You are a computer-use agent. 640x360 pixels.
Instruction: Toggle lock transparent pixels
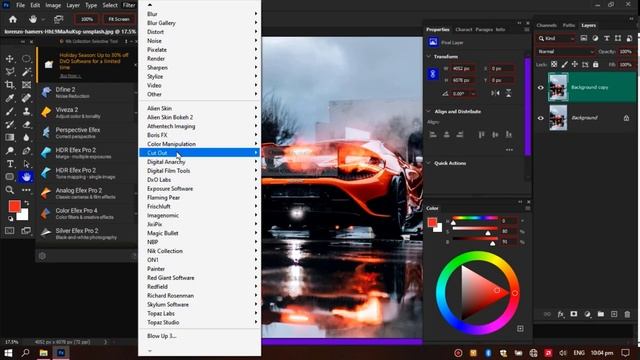[554, 64]
